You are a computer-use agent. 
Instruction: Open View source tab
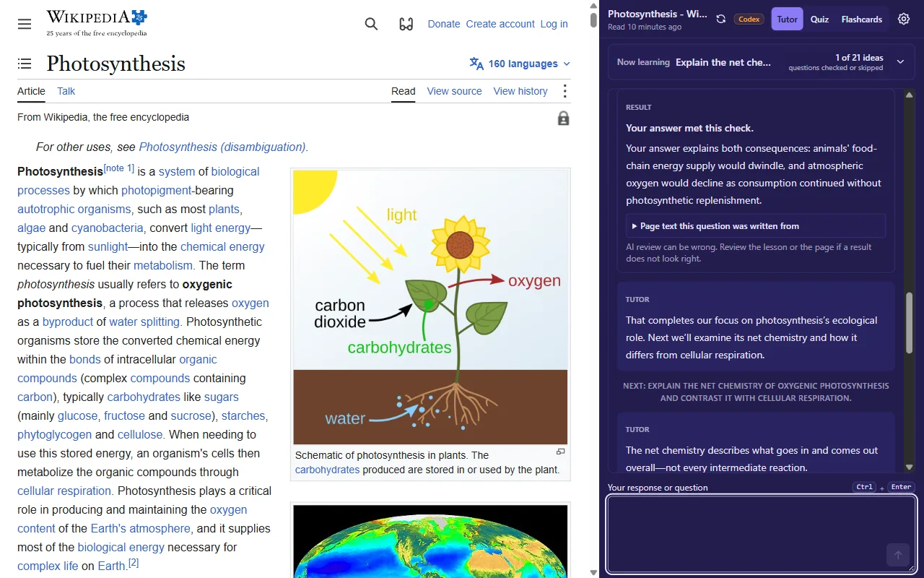click(x=454, y=91)
